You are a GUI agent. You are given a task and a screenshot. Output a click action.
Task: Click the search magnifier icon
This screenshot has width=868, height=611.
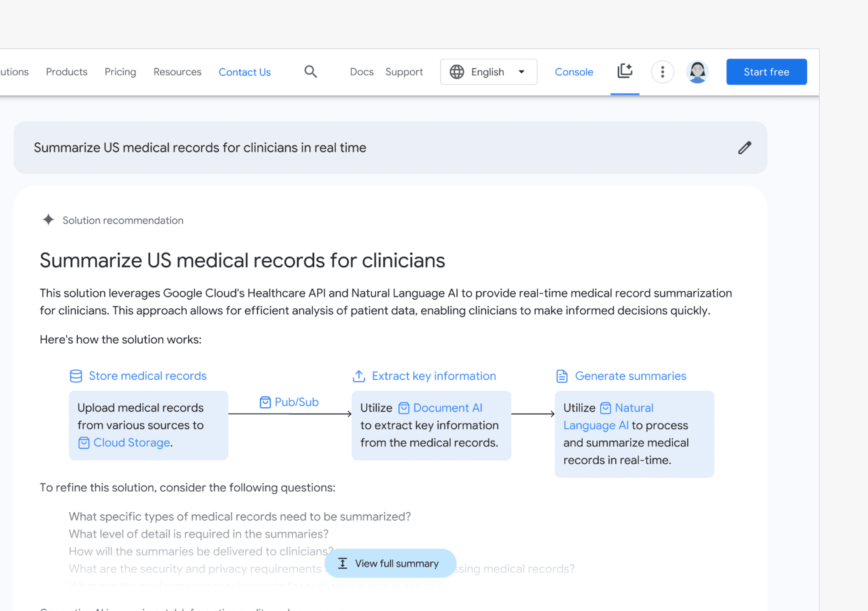coord(310,72)
